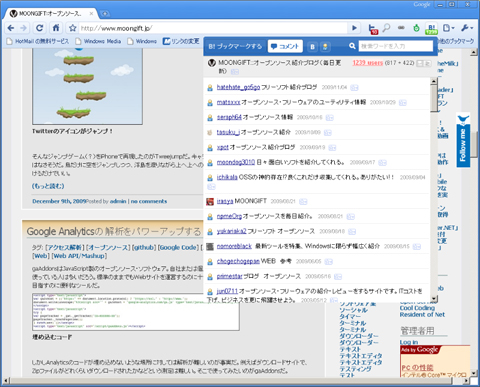Click the browser Forward arrow
The image size is (480, 387).
tap(23, 28)
